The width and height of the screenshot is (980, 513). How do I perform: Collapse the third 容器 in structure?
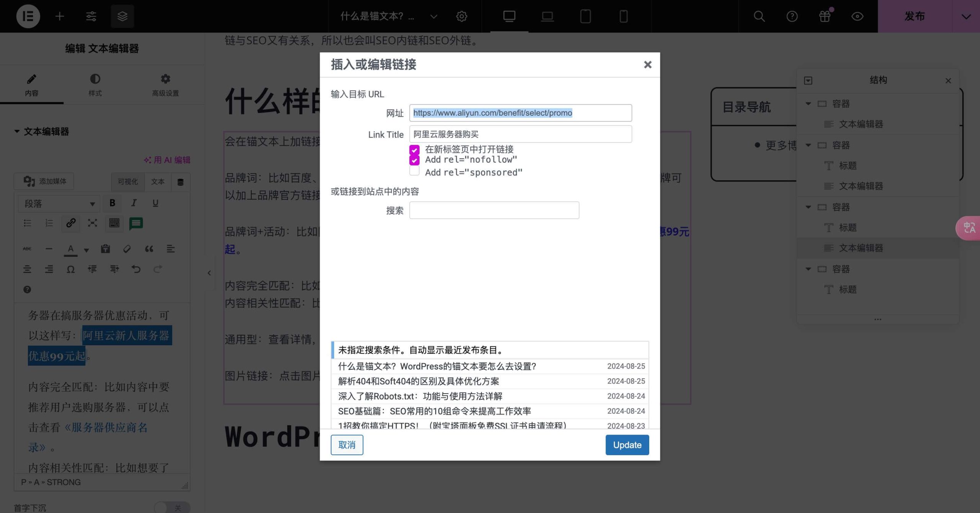point(808,207)
